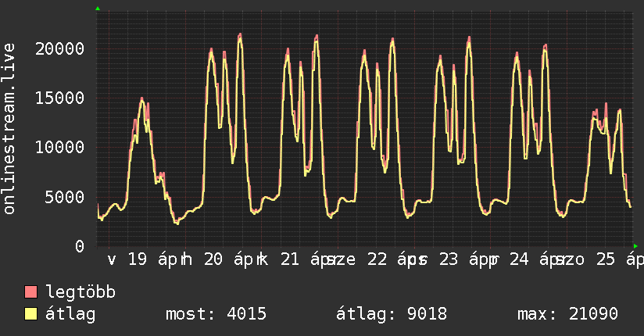Image resolution: width=644 pixels, height=336 pixels.
Task: Click the 'átlag: 9018' average value
Action: 392,314
